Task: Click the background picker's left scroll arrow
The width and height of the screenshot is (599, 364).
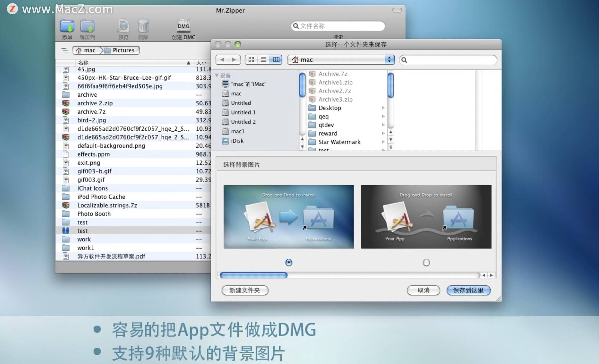Action: (484, 275)
